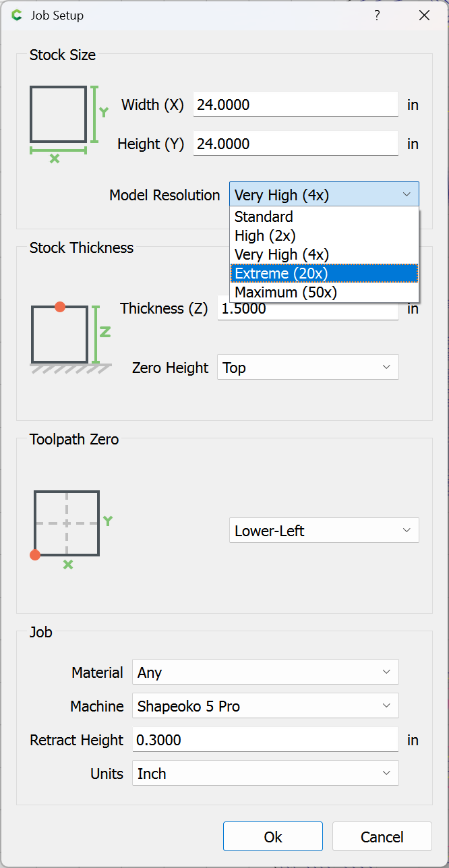Open the Material dropdown
Viewport: 449px width, 868px height.
click(x=265, y=672)
